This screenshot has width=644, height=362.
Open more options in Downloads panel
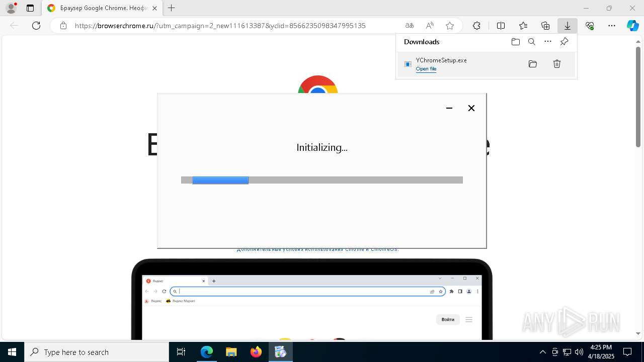(x=548, y=42)
